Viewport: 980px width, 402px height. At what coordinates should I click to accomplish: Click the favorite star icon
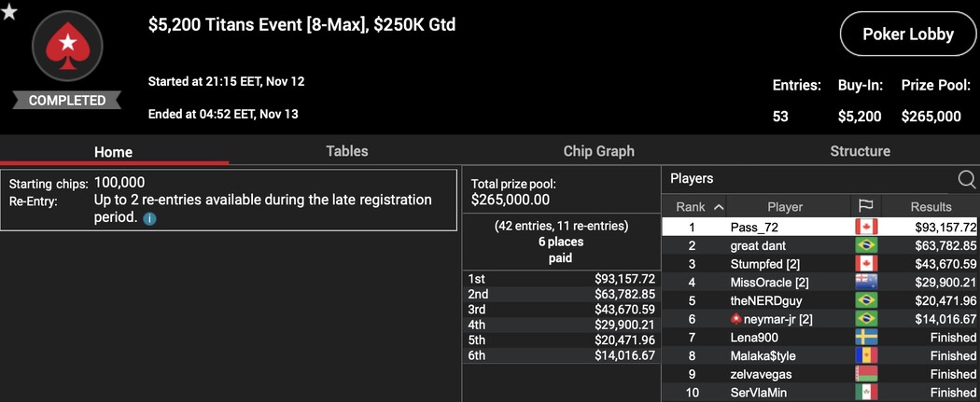click(8, 10)
